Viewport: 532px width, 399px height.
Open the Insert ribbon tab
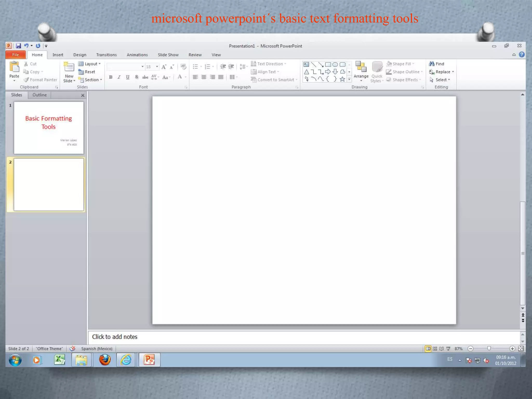click(x=58, y=55)
